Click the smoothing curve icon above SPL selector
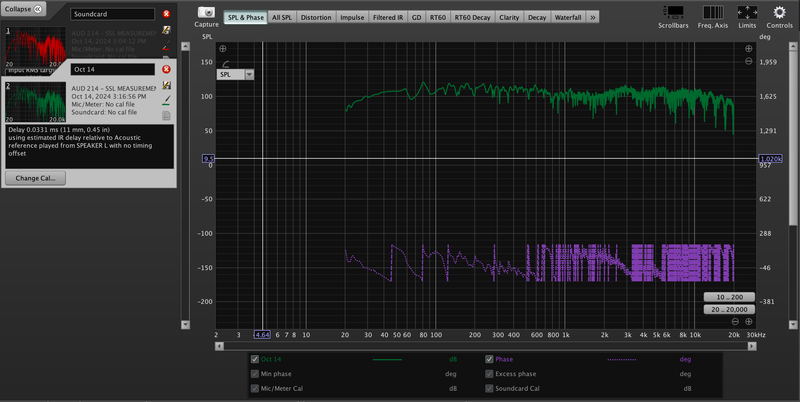This screenshot has height=402, width=800. click(x=226, y=64)
